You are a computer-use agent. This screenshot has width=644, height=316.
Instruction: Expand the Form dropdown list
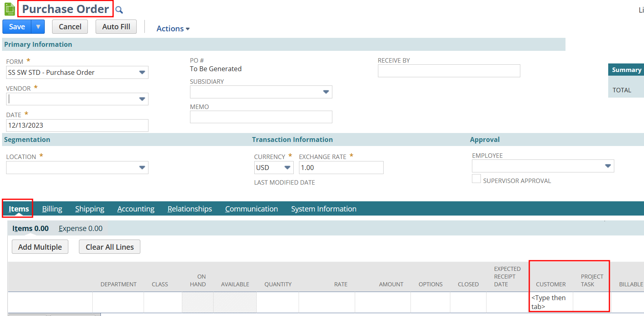142,72
